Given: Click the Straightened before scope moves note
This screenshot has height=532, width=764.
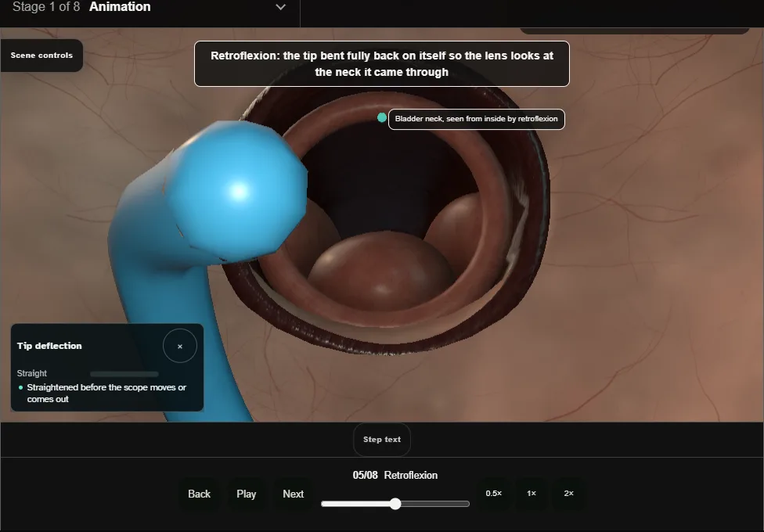Looking at the screenshot, I should (106, 394).
